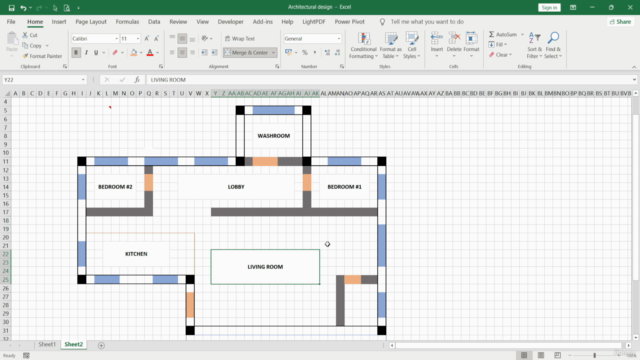Image resolution: width=640 pixels, height=360 pixels.
Task: Toggle Underline formatting
Action: tap(96, 53)
